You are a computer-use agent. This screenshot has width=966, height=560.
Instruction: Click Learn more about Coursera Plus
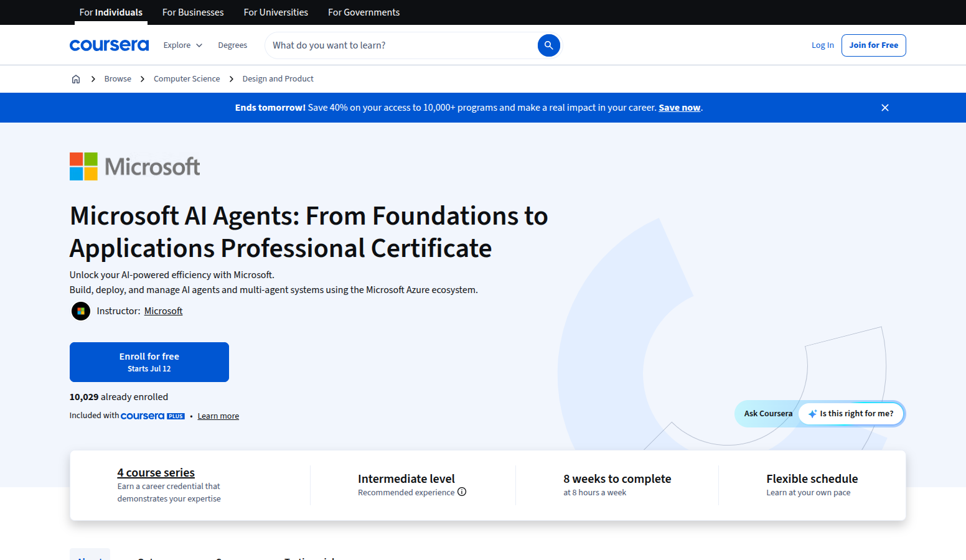coord(218,416)
